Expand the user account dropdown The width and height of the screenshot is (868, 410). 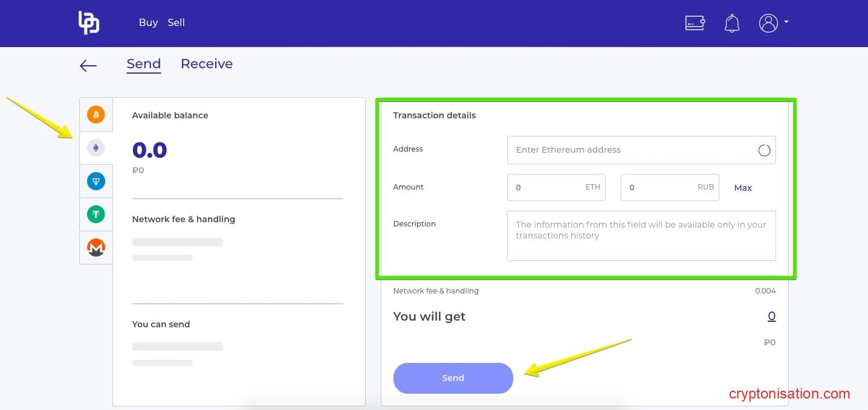(773, 23)
